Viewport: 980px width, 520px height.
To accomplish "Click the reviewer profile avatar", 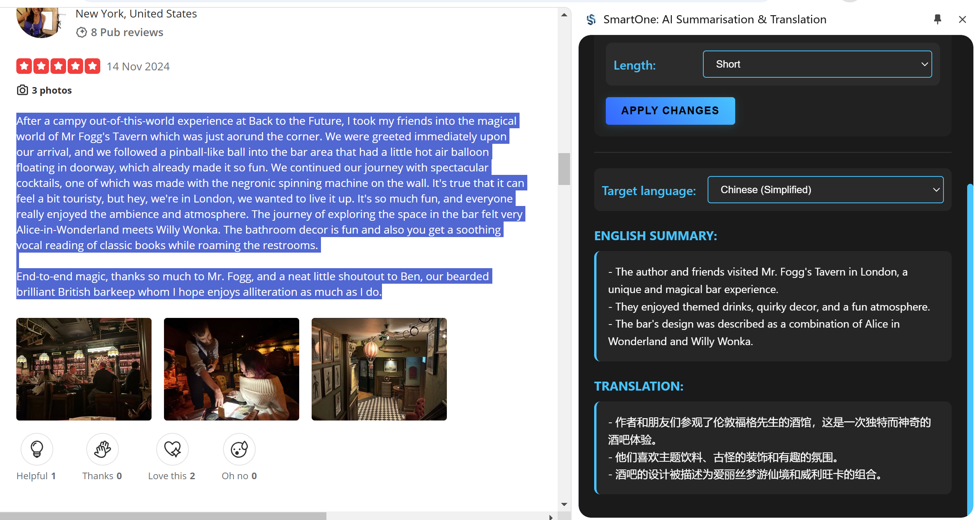I will click(x=40, y=22).
